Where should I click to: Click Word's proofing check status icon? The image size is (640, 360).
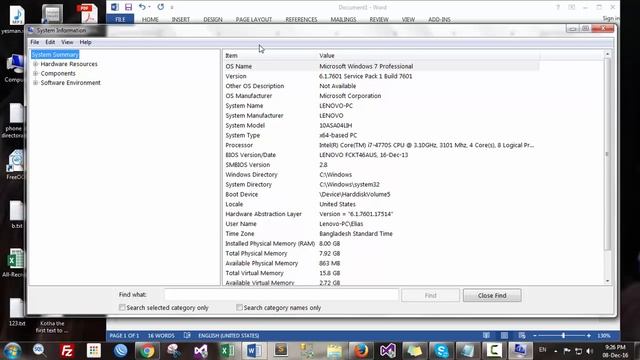(x=187, y=336)
